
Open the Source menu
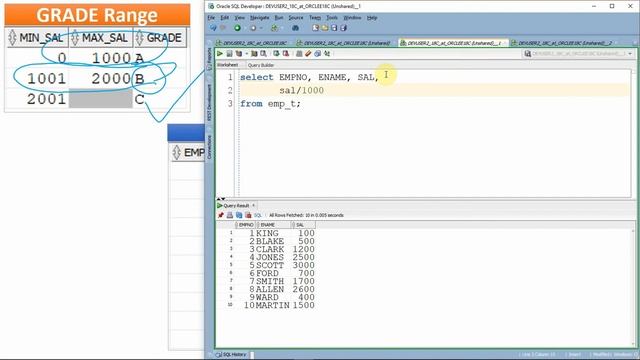296,18
